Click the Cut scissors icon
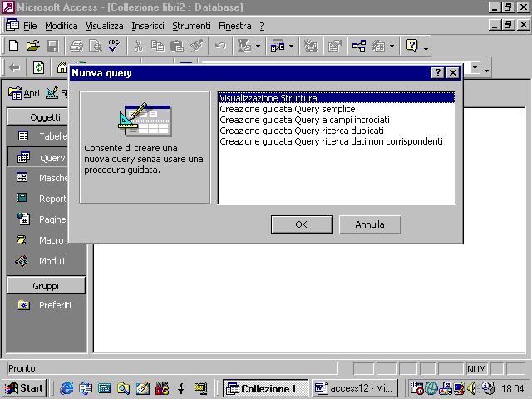This screenshot has height=399, width=532. [138, 46]
